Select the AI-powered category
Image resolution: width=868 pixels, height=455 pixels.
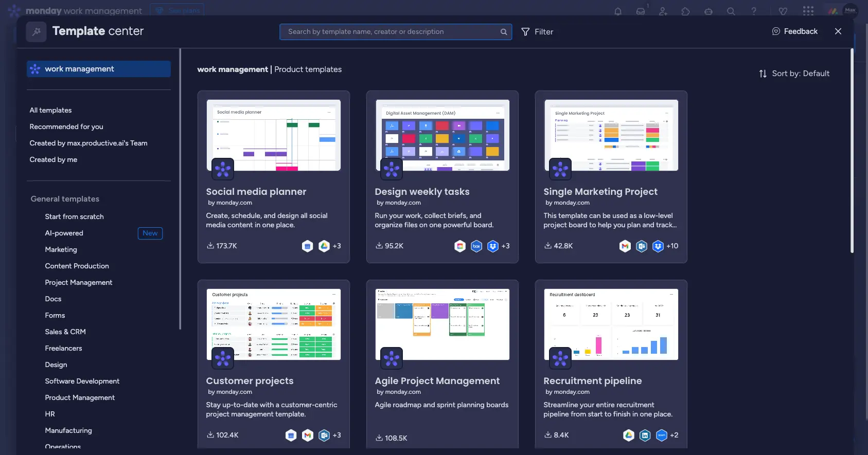[x=64, y=233]
